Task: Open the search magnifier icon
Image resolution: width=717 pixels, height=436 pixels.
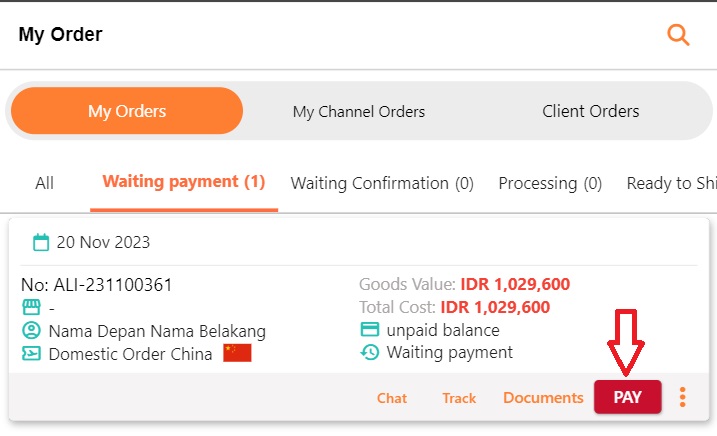Action: tap(678, 35)
